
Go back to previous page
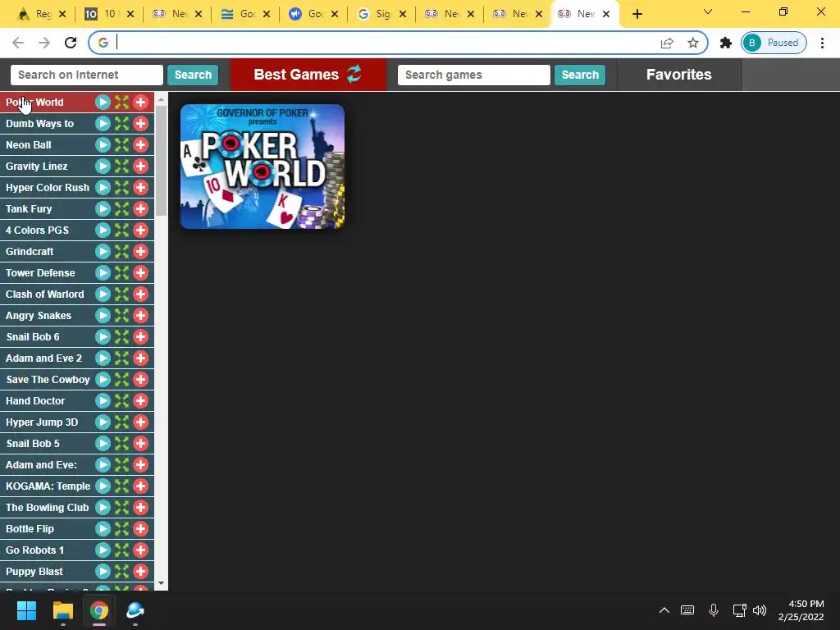[x=18, y=43]
